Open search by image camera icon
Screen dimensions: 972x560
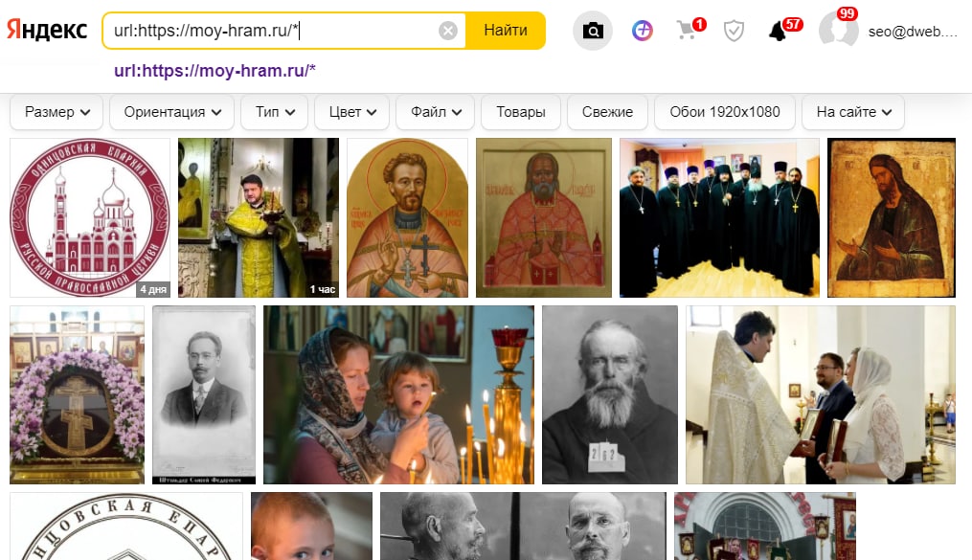[593, 30]
